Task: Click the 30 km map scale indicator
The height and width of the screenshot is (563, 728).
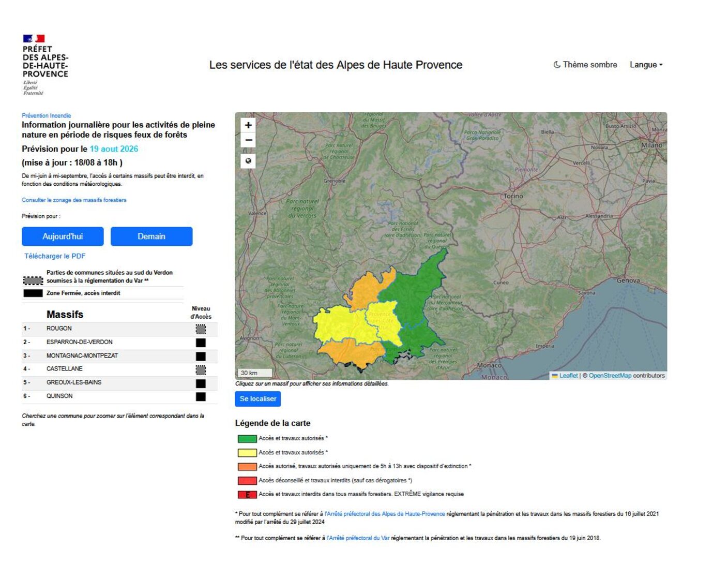Action: [x=255, y=373]
